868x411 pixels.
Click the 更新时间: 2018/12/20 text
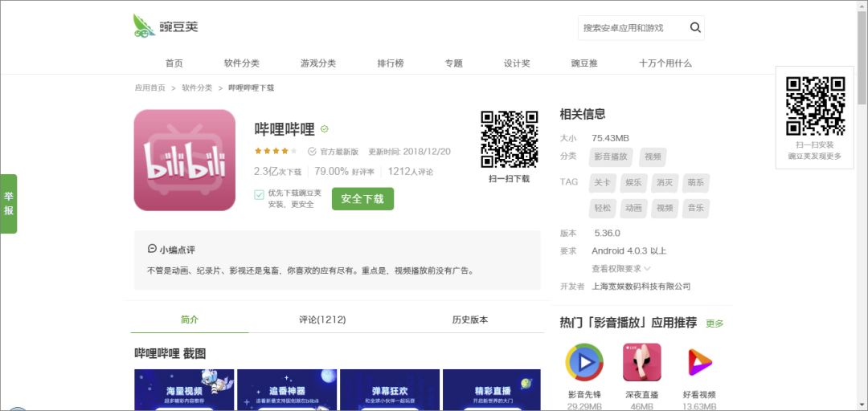click(x=410, y=151)
